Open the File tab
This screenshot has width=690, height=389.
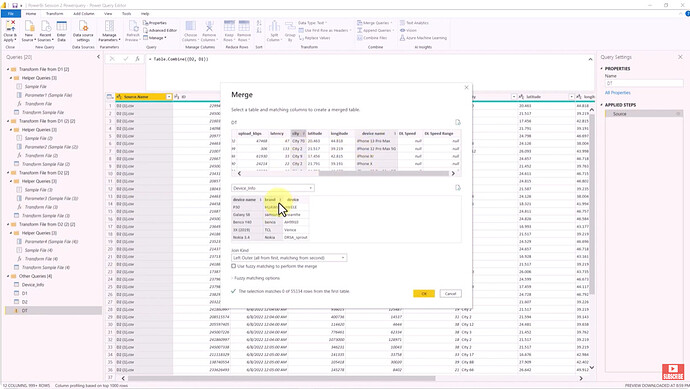[x=11, y=14]
